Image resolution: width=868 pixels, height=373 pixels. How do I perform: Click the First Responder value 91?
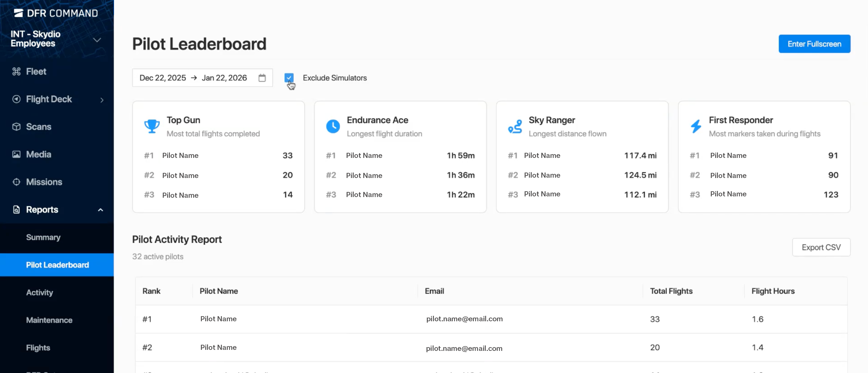[x=833, y=156]
